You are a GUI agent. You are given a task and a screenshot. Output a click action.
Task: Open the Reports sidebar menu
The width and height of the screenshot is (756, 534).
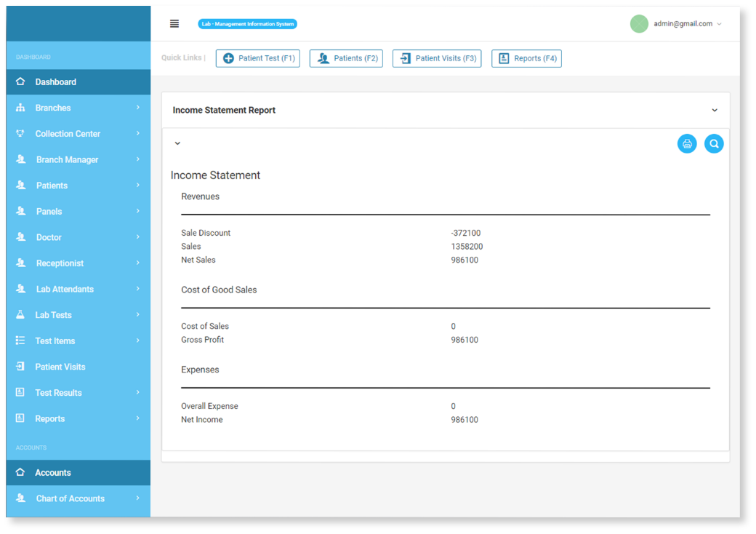78,419
